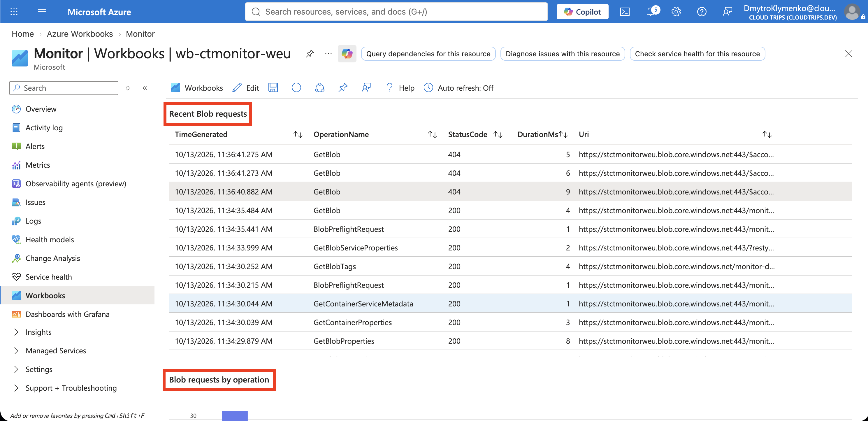Refresh the workbook with circular arrow icon

[296, 88]
